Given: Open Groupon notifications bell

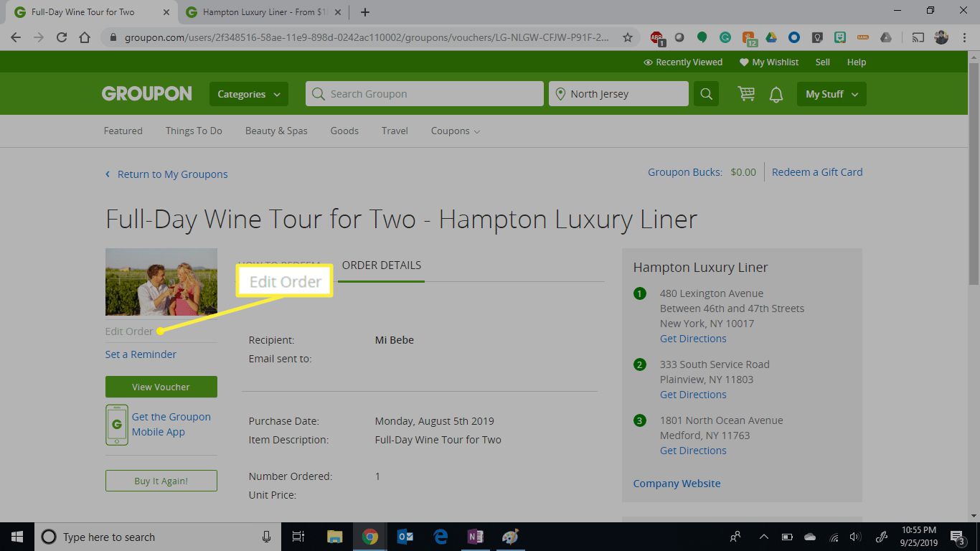Looking at the screenshot, I should tap(776, 94).
